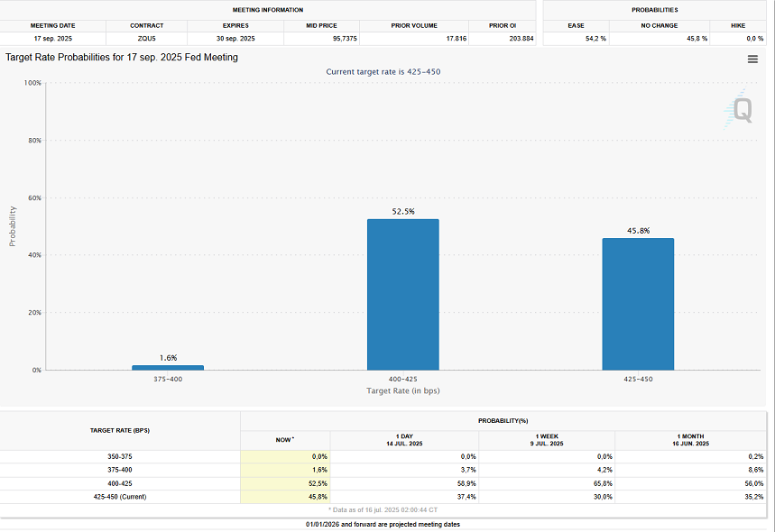The width and height of the screenshot is (775, 532).
Task: Select expires cell '30 sep. 2025'
Action: pyautogui.click(x=235, y=39)
